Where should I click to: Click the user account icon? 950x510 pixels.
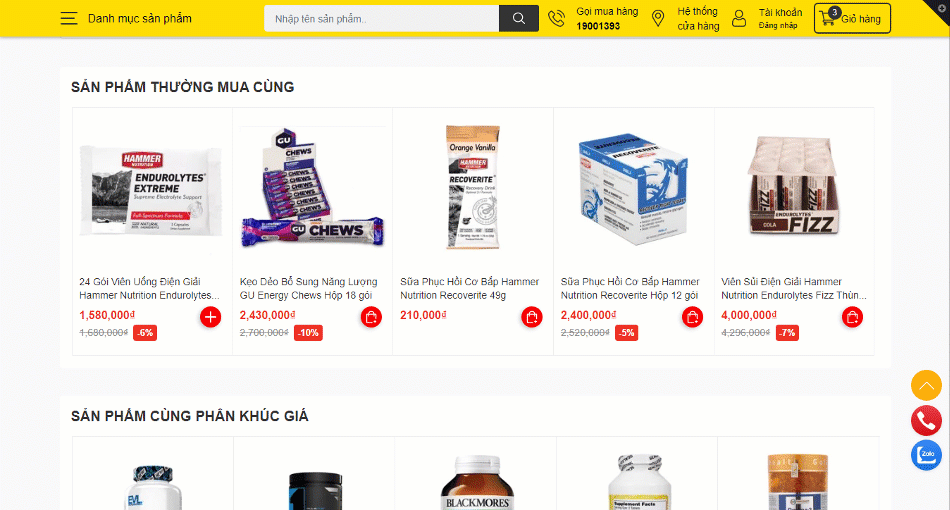tap(739, 19)
